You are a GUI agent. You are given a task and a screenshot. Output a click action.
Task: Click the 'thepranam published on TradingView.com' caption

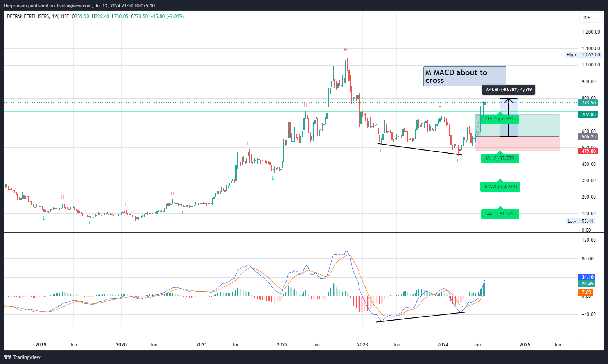[48, 6]
